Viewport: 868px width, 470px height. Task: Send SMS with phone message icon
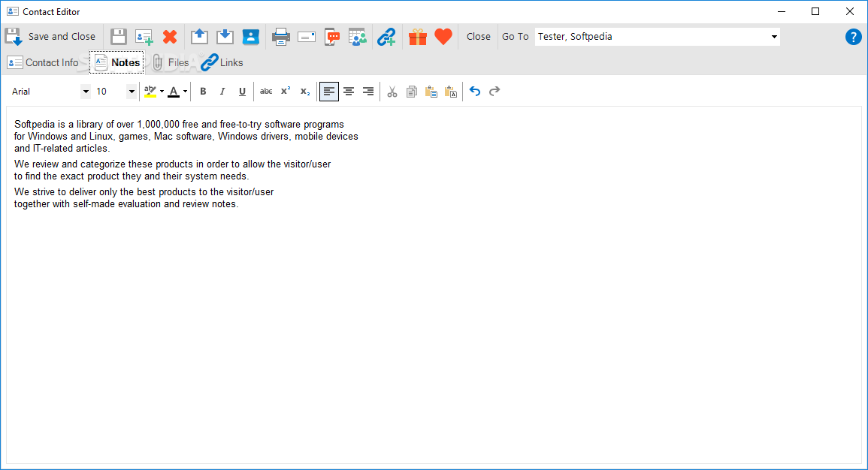332,37
